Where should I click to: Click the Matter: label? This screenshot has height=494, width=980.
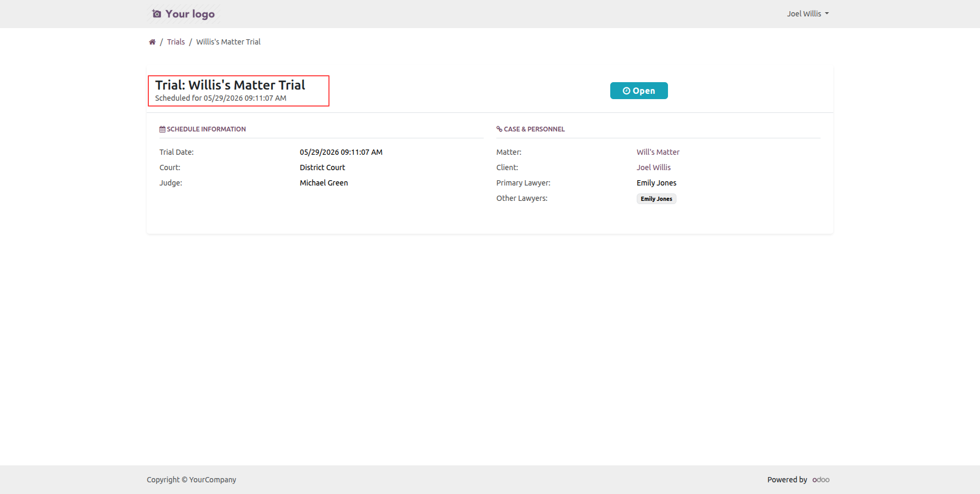coord(509,152)
